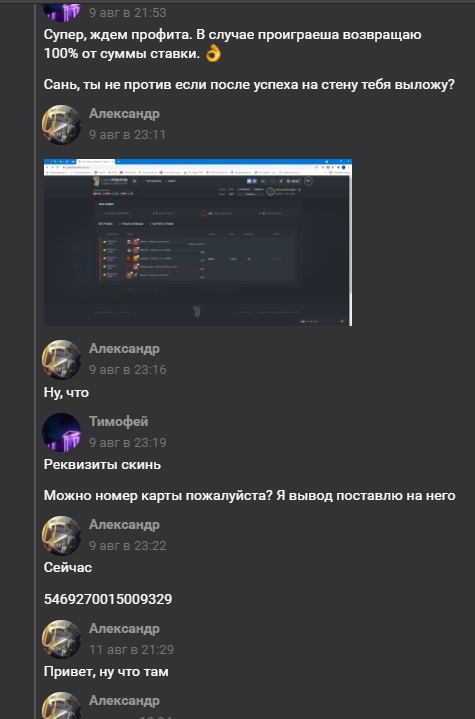Image resolution: width=475 pixels, height=719 pixels.
Task: Click the timestamp 9 авг в 23:11
Action: click(127, 134)
